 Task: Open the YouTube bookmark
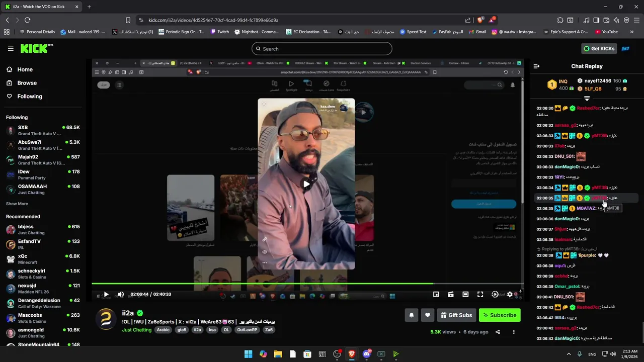pyautogui.click(x=606, y=32)
